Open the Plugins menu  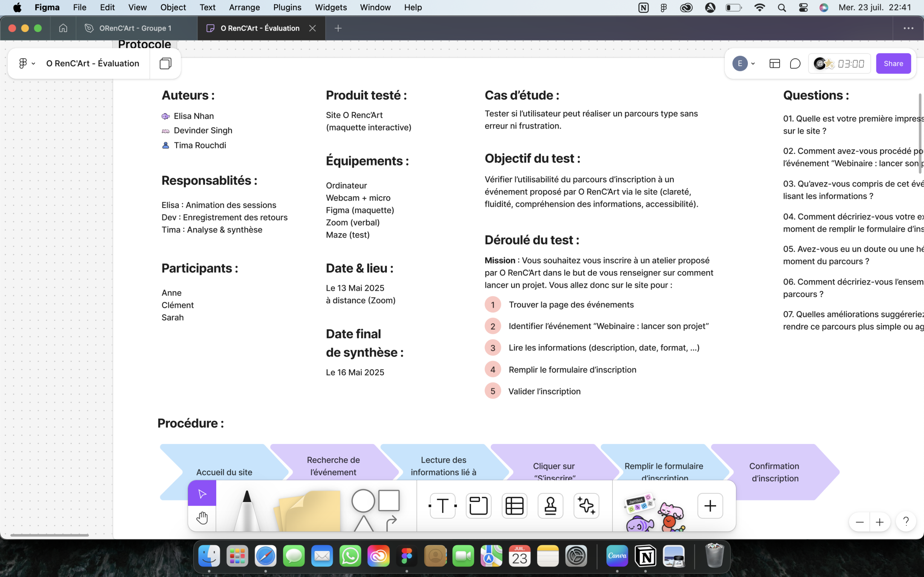coord(287,7)
